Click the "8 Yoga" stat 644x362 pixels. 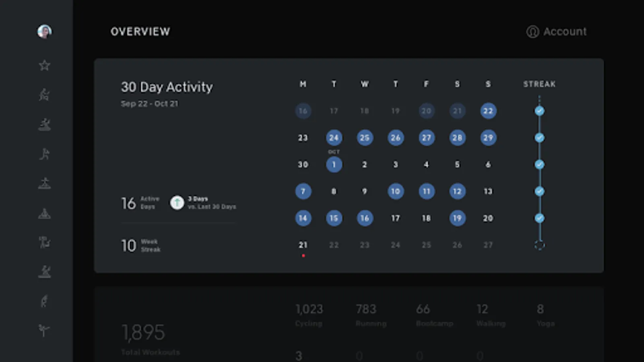[546, 316]
